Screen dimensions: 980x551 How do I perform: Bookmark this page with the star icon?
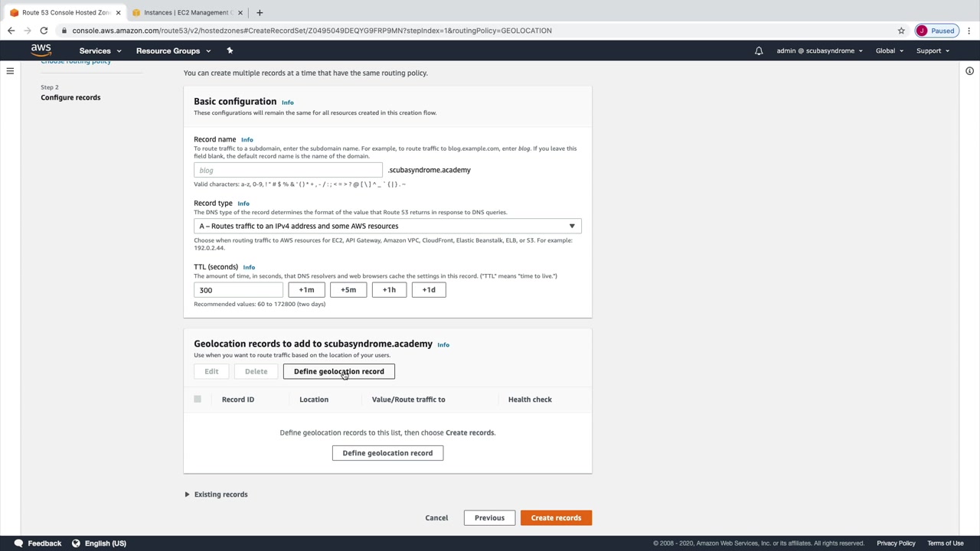pos(901,31)
